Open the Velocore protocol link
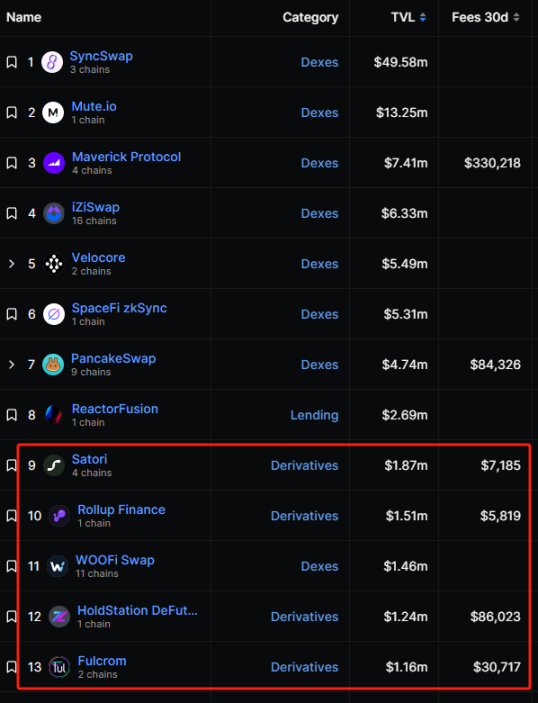 [99, 258]
